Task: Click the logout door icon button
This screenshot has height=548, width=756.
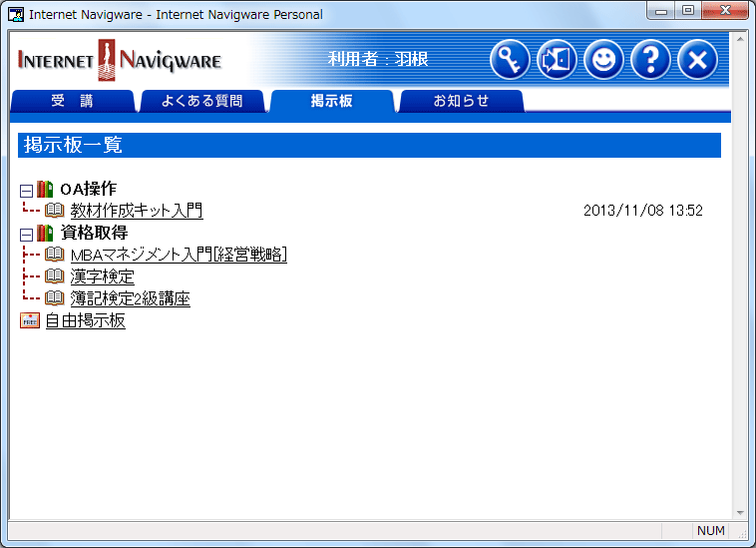Action: (x=557, y=60)
